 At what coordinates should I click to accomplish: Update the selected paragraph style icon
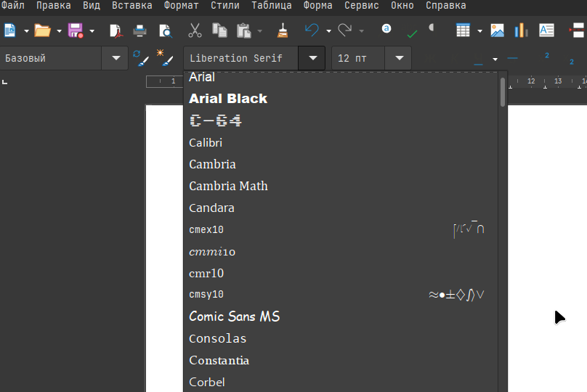click(141, 58)
